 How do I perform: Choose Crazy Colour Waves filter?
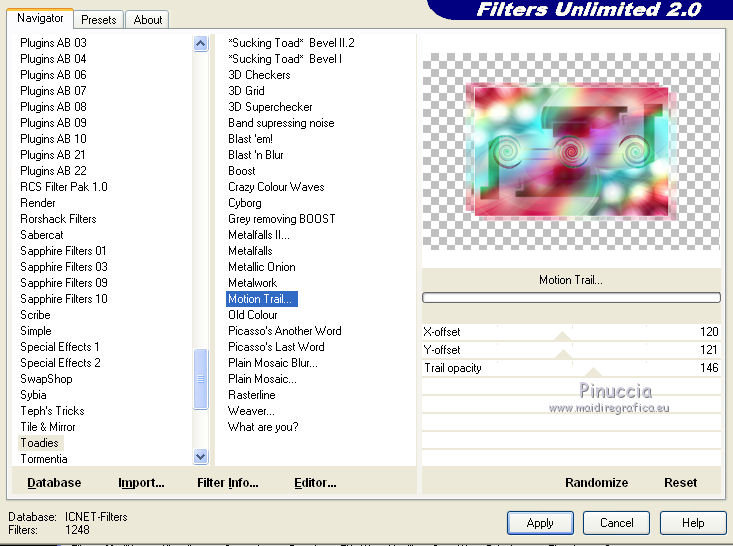[276, 187]
